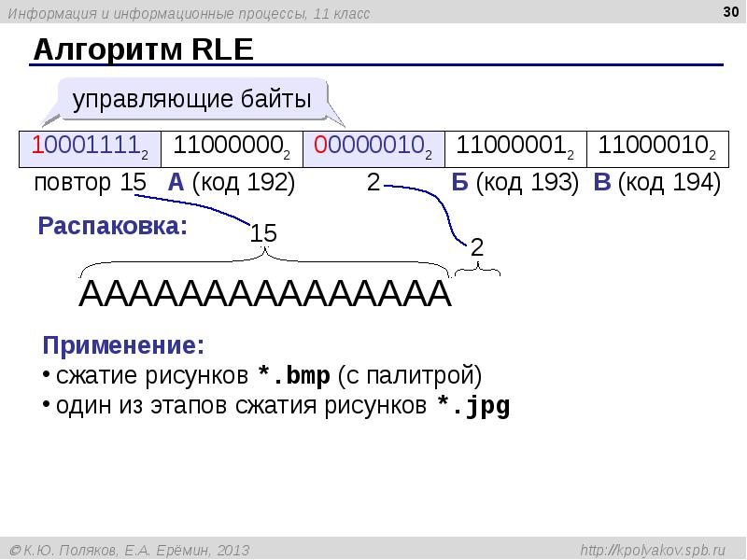Select the table cell containing 10001111

click(x=90, y=149)
